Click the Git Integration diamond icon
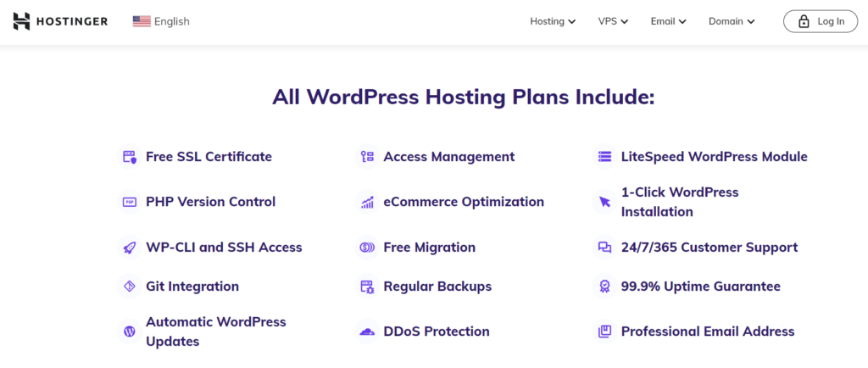 [130, 287]
